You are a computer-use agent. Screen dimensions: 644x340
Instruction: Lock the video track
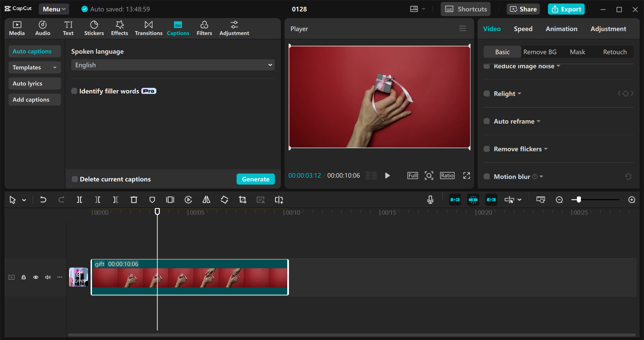[x=24, y=277]
